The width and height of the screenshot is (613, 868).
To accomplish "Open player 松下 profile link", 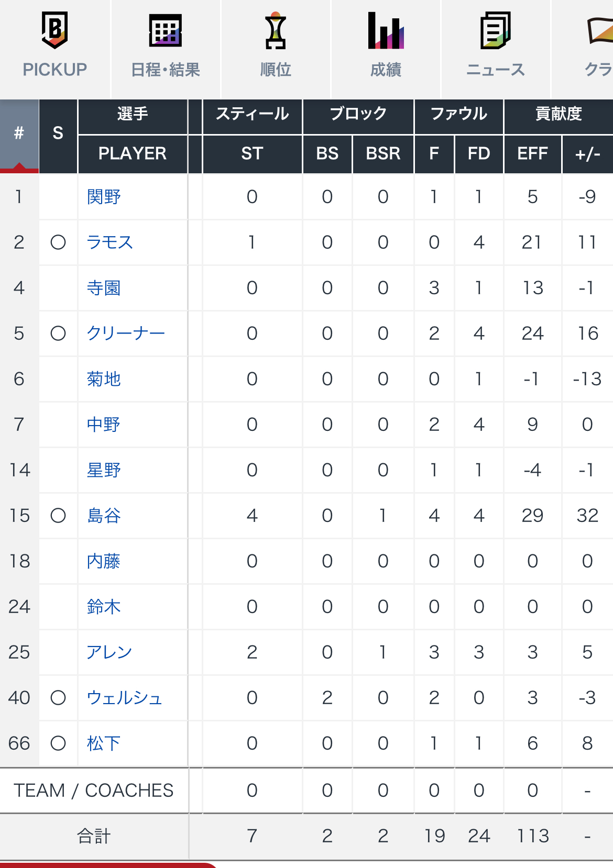I will (104, 743).
